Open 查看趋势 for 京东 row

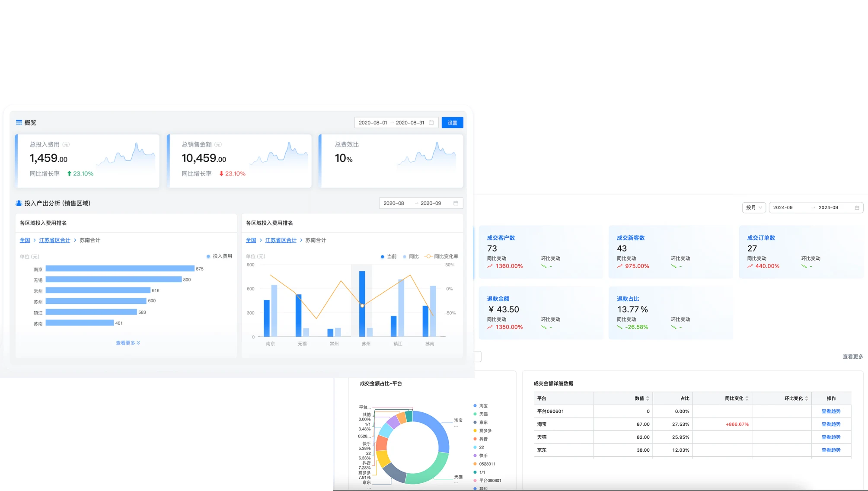pos(831,450)
